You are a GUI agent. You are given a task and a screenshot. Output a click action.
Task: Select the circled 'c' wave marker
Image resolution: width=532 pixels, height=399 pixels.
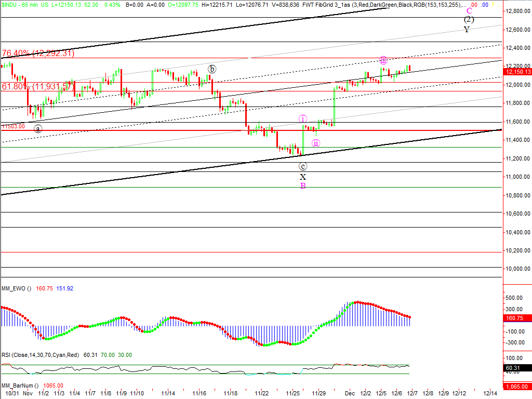click(303, 167)
